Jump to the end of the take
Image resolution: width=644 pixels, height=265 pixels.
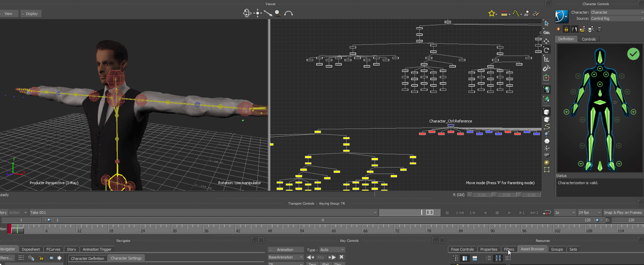pos(534,213)
